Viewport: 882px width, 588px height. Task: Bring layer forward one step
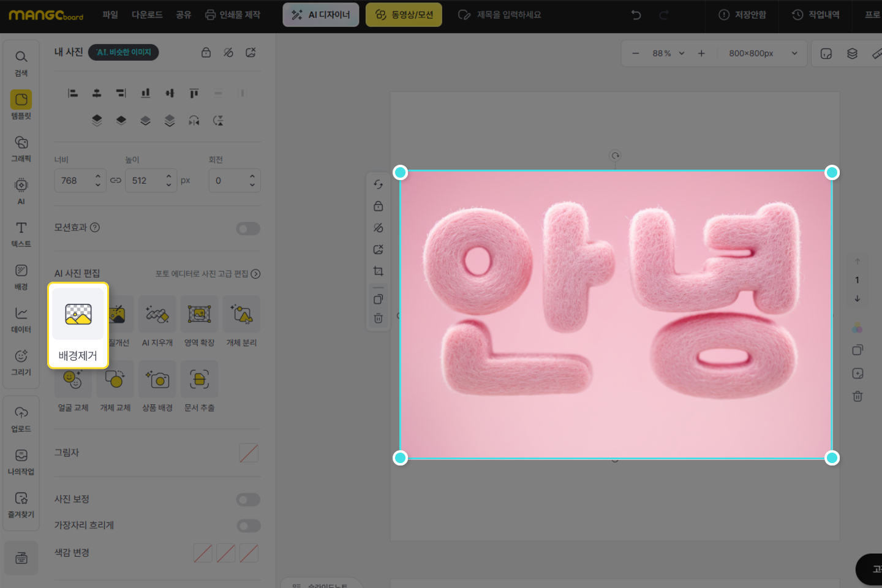coord(121,121)
